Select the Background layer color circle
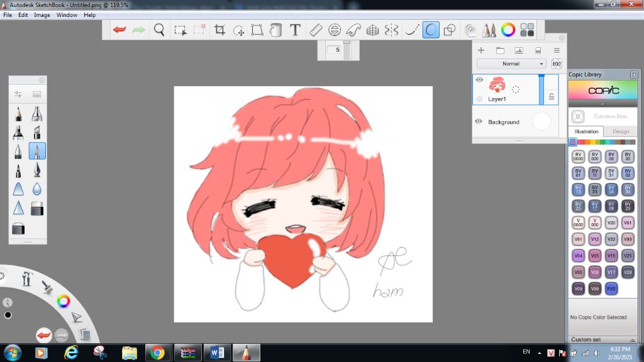This screenshot has width=644, height=362. click(x=541, y=121)
